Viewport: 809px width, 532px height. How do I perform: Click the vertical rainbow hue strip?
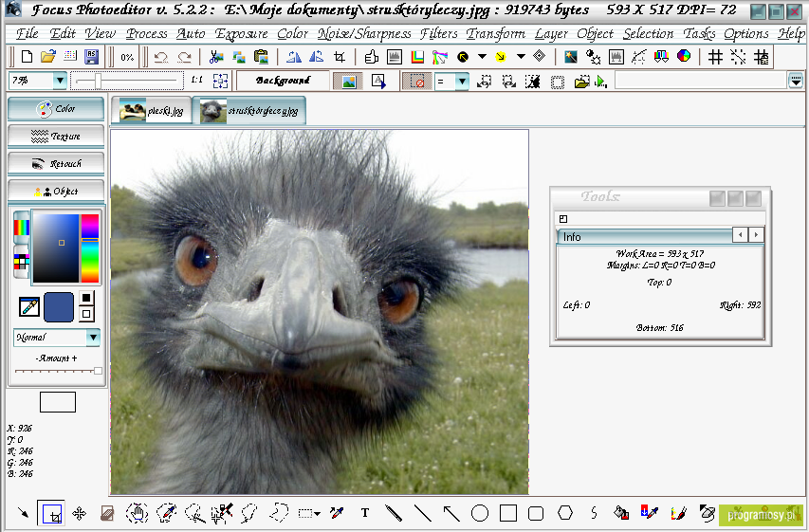(x=90, y=248)
